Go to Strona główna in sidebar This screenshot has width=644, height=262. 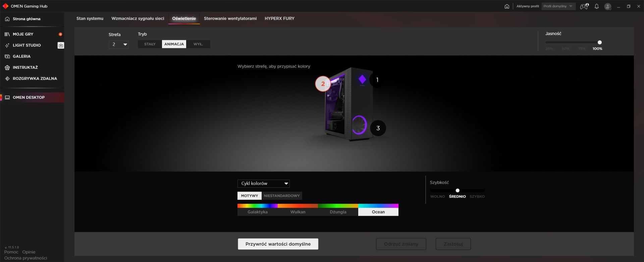pyautogui.click(x=26, y=19)
